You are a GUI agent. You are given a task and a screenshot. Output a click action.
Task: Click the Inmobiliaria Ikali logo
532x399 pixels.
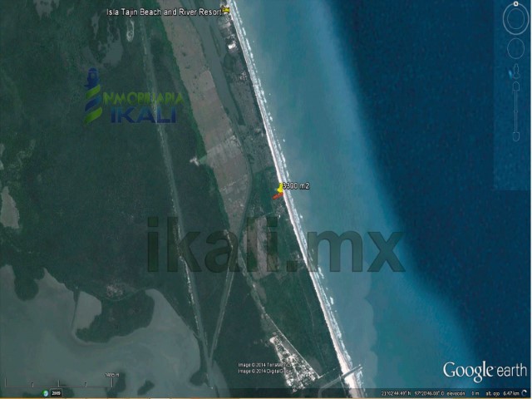[x=133, y=100]
